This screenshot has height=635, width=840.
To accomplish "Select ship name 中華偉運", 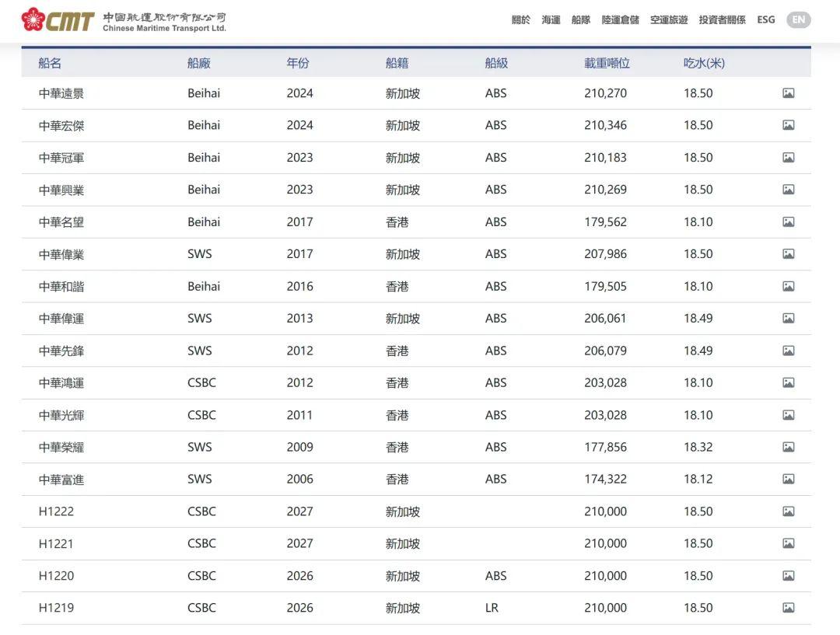I will (x=61, y=319).
